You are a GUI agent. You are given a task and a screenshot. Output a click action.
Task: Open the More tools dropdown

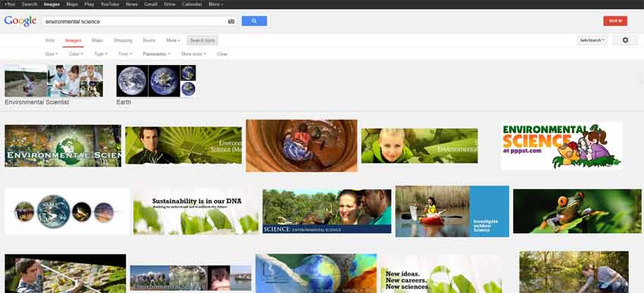(194, 54)
